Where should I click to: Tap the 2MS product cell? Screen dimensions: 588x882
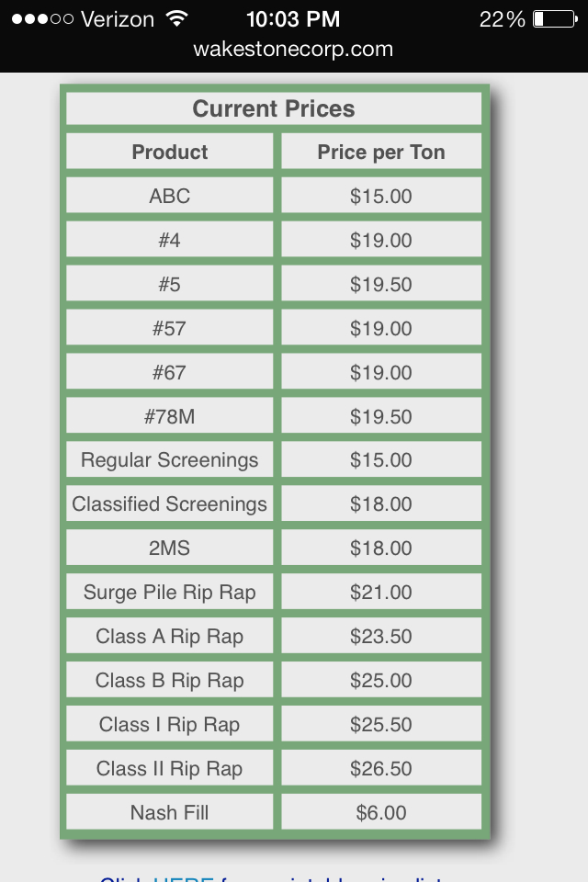pyautogui.click(x=170, y=548)
